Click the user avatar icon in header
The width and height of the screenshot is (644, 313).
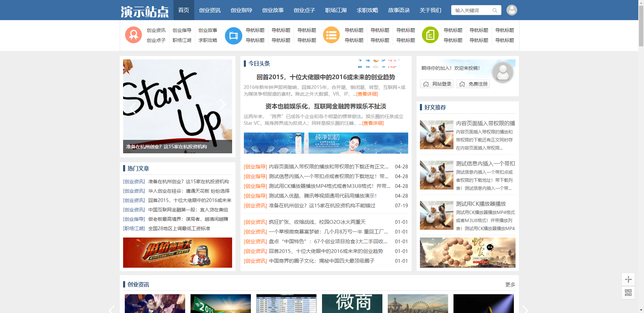coord(512,10)
